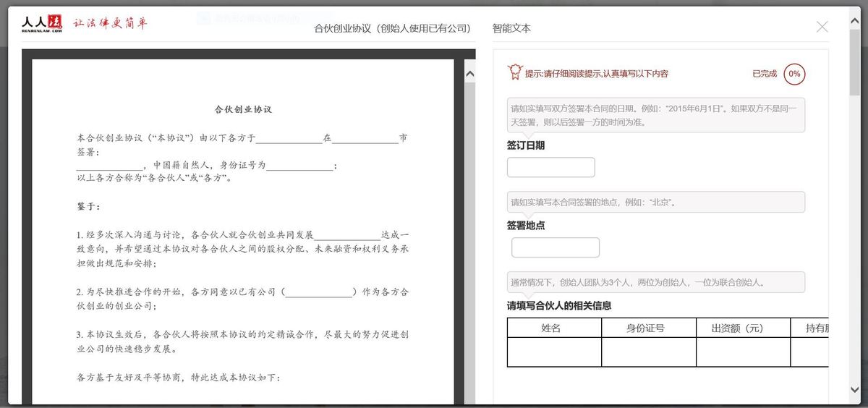Click the red slogan 让法律更简单
The height and width of the screenshot is (408, 868).
(111, 24)
